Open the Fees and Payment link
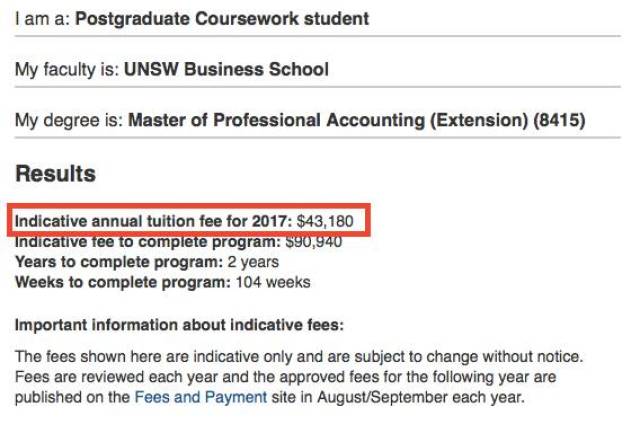The width and height of the screenshot is (640, 442). coord(200,397)
